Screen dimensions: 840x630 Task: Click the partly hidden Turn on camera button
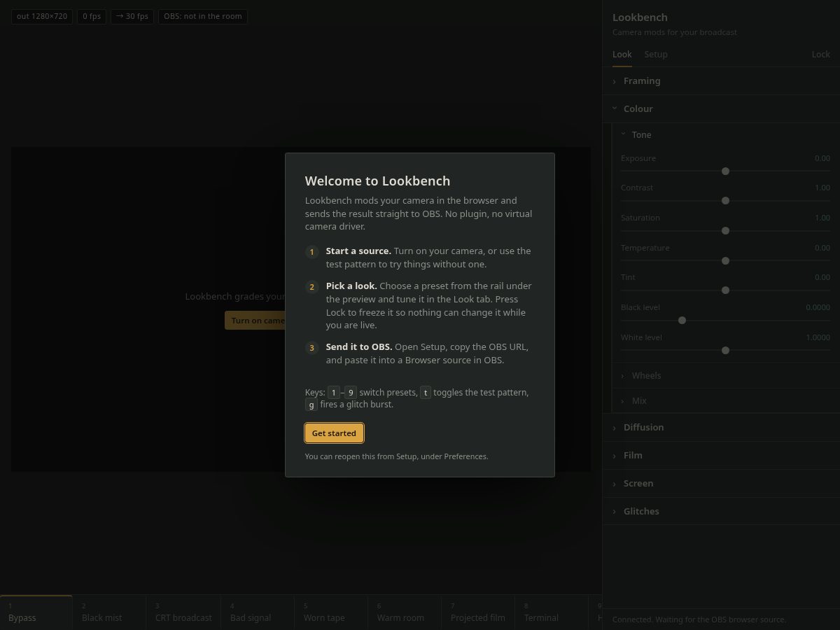tap(255, 321)
